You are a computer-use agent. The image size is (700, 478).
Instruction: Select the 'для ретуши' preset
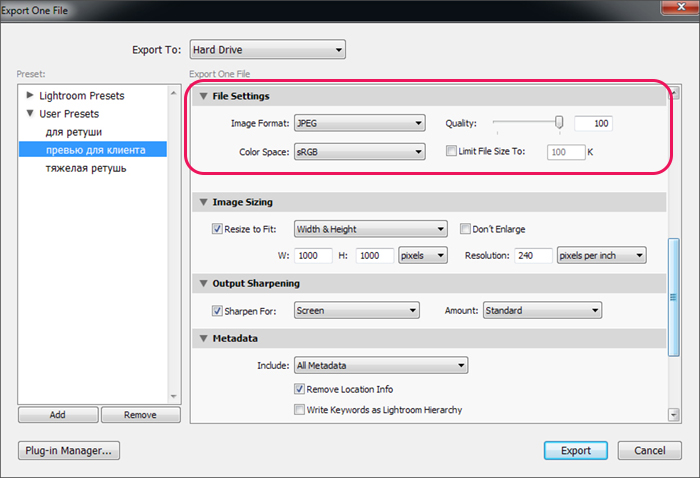click(74, 132)
